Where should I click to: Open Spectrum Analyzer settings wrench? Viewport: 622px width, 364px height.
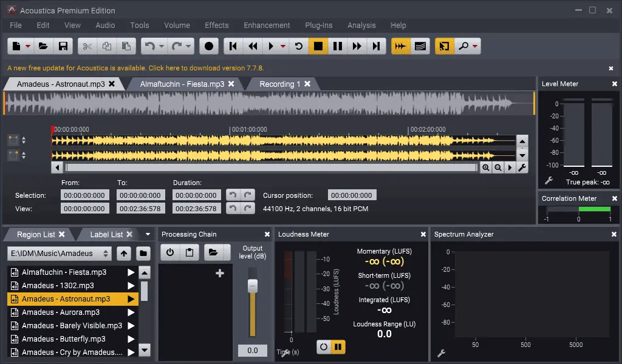point(441,353)
